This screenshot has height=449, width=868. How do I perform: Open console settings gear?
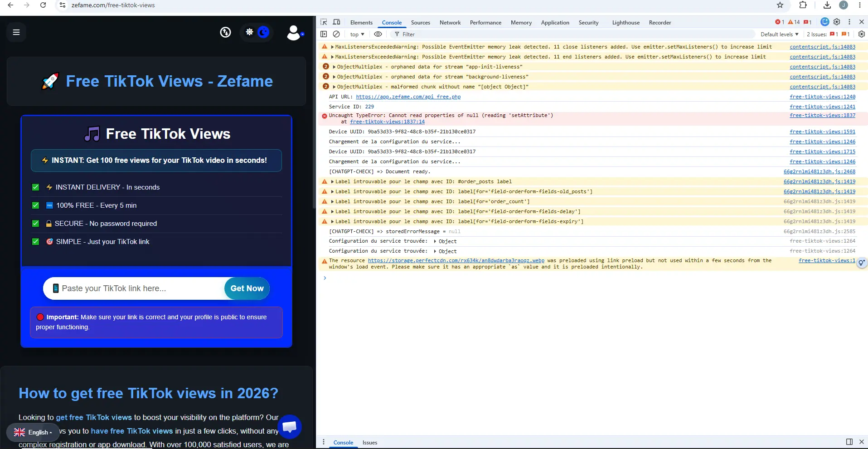click(862, 34)
